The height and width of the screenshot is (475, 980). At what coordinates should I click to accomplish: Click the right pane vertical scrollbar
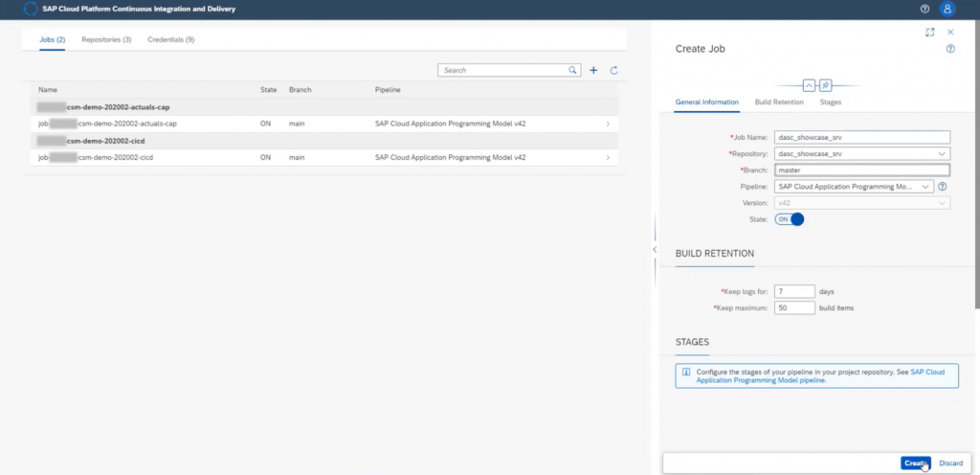977,164
